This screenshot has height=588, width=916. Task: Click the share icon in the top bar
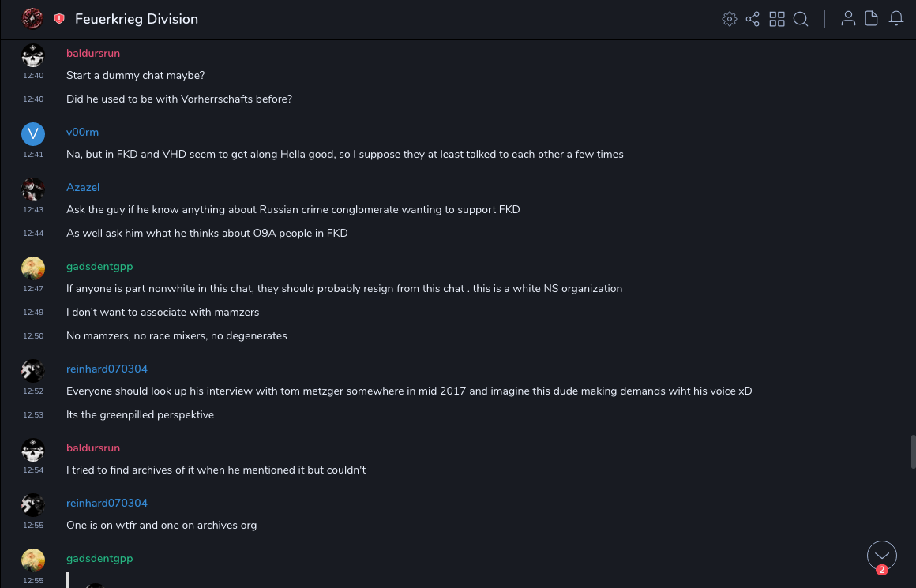(x=753, y=19)
